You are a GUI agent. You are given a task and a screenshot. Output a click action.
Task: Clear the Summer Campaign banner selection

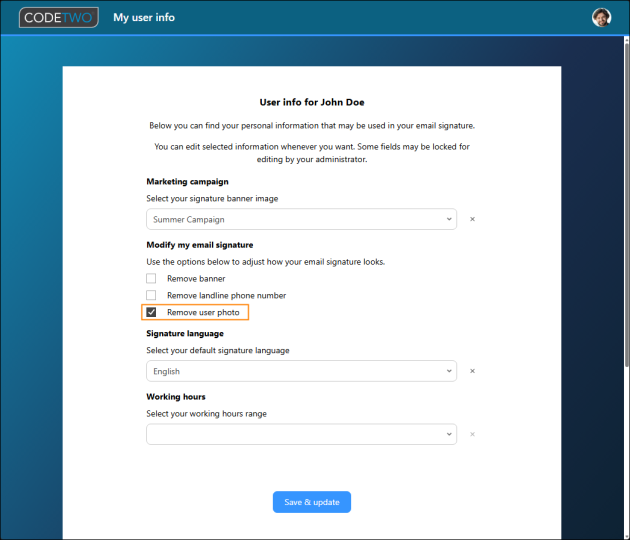click(x=472, y=219)
